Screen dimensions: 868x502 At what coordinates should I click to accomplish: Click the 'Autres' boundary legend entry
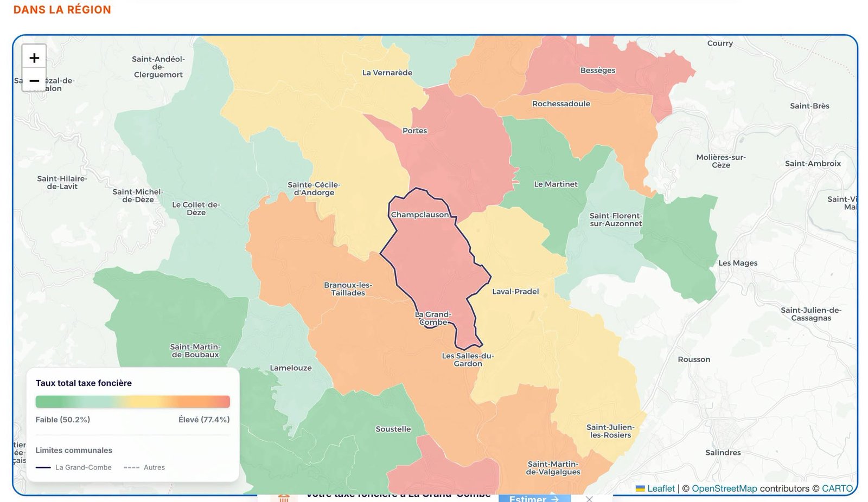(x=144, y=467)
